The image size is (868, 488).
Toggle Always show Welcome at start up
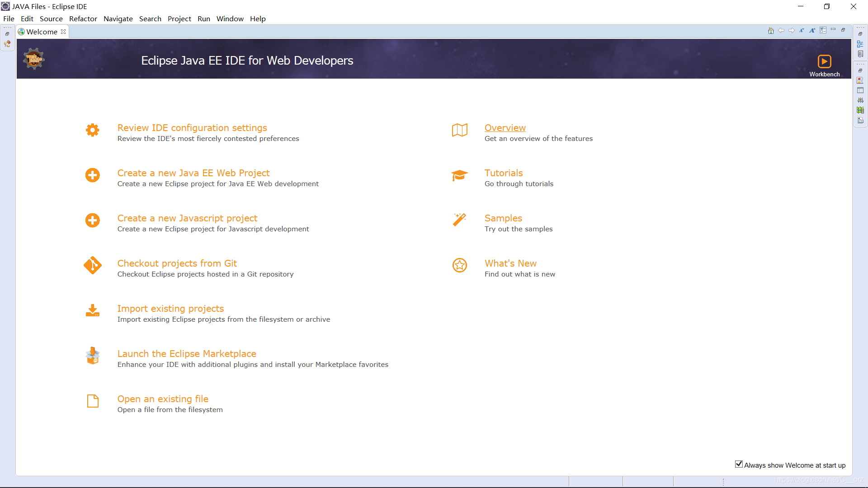coord(739,465)
